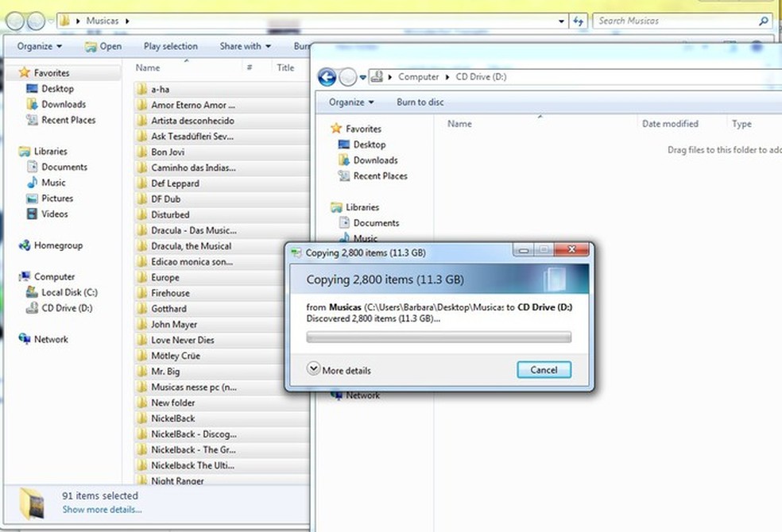Open Share with dropdown

click(x=246, y=46)
